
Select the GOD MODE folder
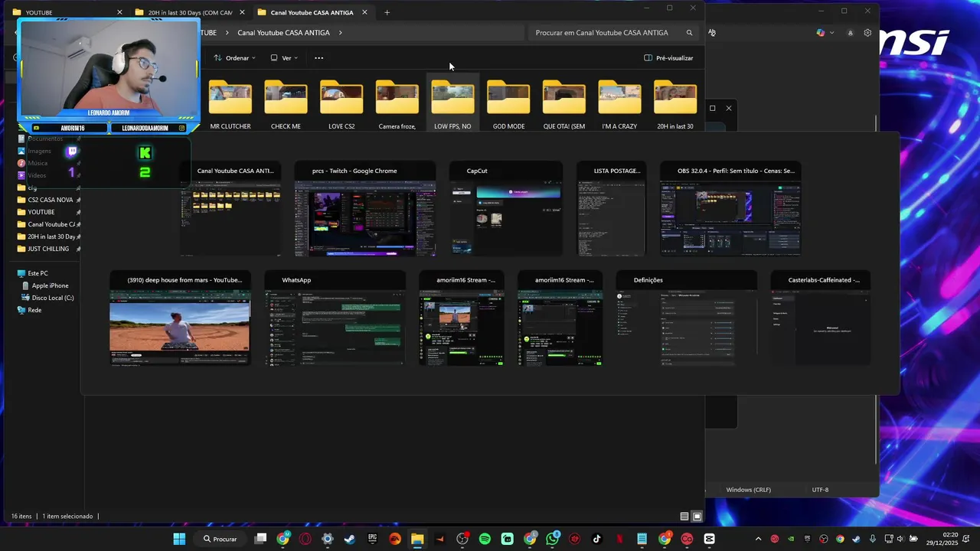[508, 103]
